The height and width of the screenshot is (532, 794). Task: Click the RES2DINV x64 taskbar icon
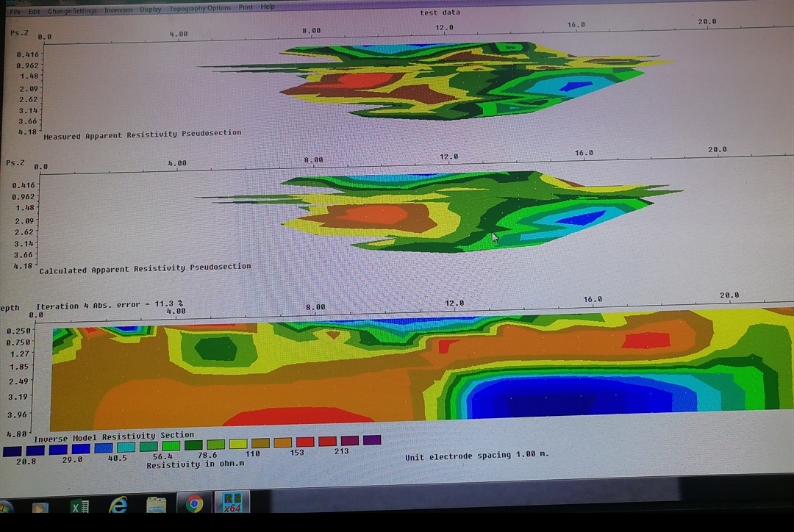(x=232, y=503)
